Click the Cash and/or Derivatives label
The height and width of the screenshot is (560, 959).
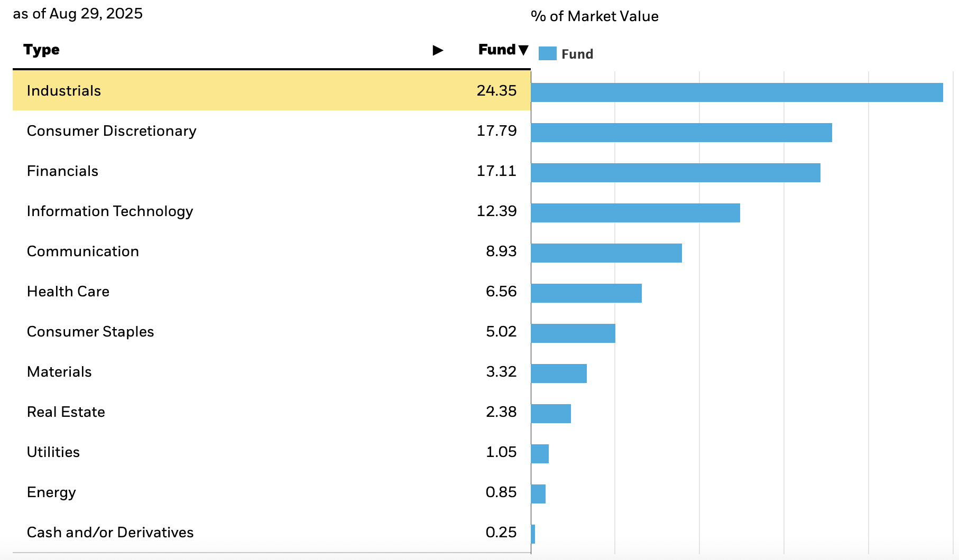tap(110, 533)
